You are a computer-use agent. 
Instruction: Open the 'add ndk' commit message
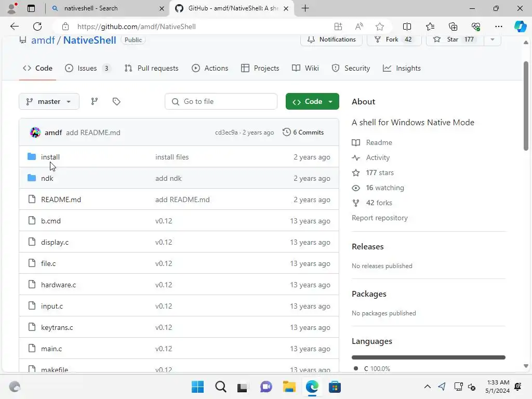(x=168, y=179)
